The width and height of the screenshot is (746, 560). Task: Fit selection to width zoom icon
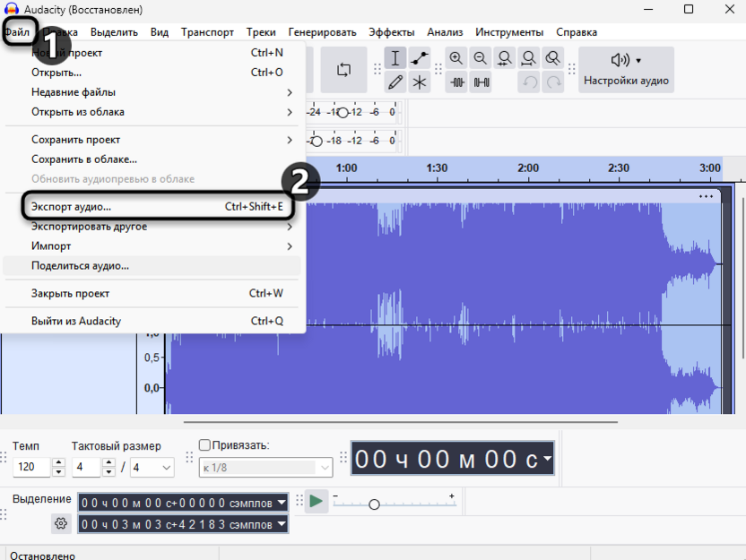pos(504,58)
